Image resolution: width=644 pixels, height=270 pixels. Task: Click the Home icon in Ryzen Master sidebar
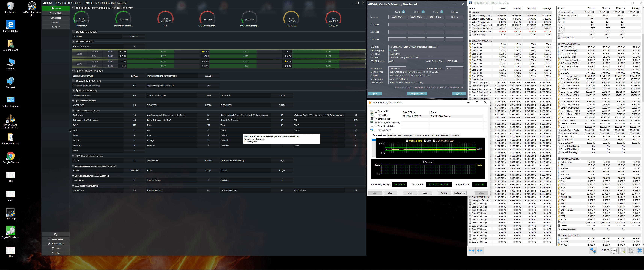coord(52,8)
